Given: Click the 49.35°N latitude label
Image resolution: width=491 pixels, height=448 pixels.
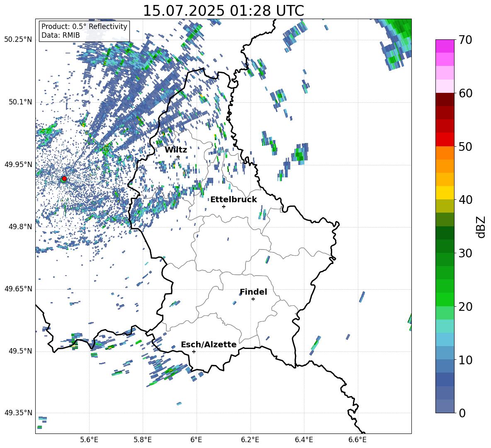Looking at the screenshot, I should click(18, 413).
